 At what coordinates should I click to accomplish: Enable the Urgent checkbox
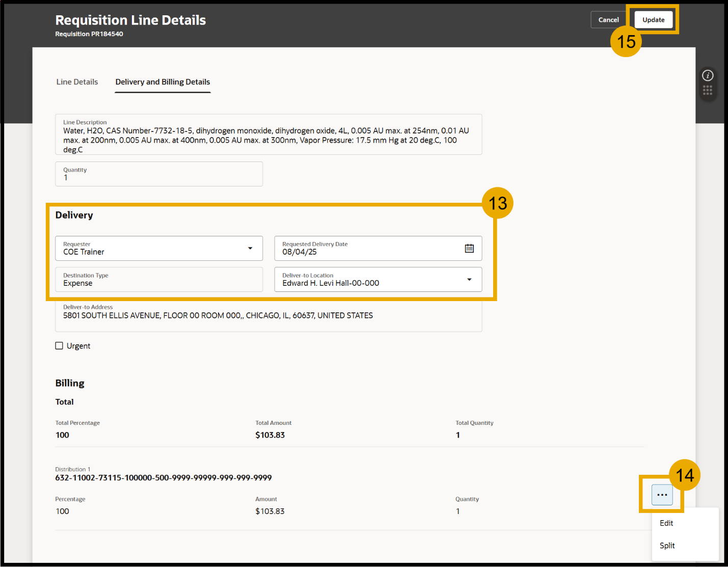point(60,346)
